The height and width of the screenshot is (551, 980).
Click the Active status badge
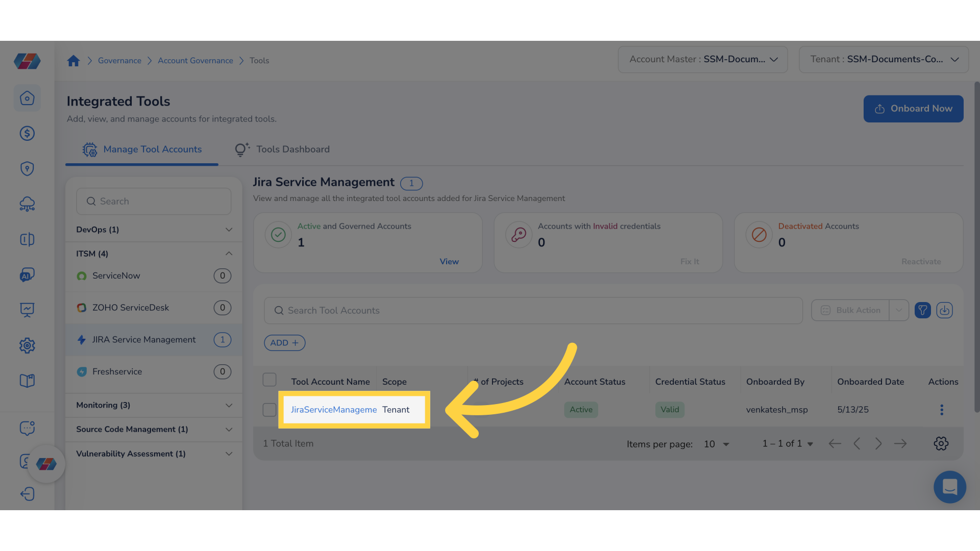point(581,410)
